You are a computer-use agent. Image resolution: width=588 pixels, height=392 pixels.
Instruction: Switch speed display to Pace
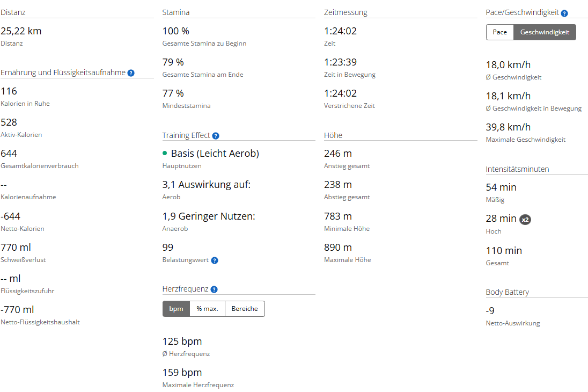tap(500, 32)
